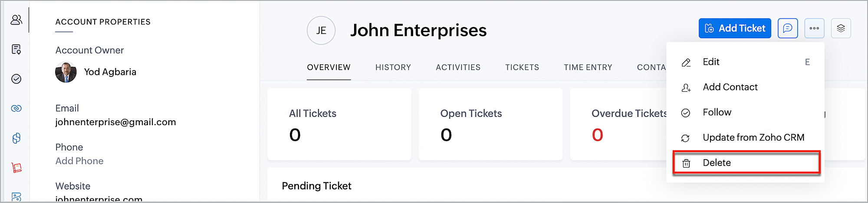Open the three-dots more actions menu

click(x=814, y=29)
